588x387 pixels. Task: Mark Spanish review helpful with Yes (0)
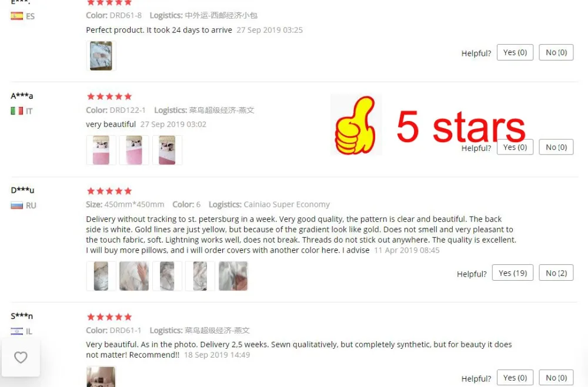click(515, 52)
